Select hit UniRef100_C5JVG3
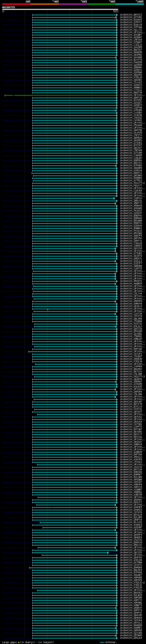The image size is (146, 644). click(x=131, y=82)
